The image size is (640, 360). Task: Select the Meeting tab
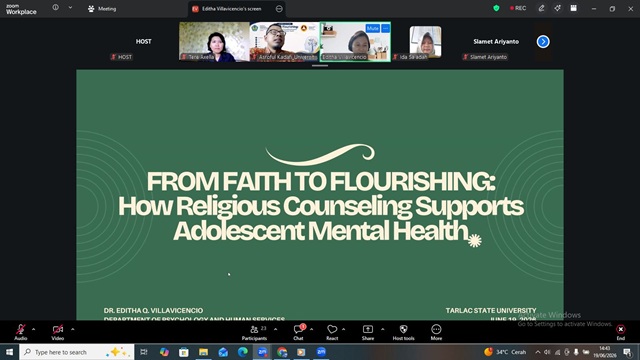[x=102, y=9]
